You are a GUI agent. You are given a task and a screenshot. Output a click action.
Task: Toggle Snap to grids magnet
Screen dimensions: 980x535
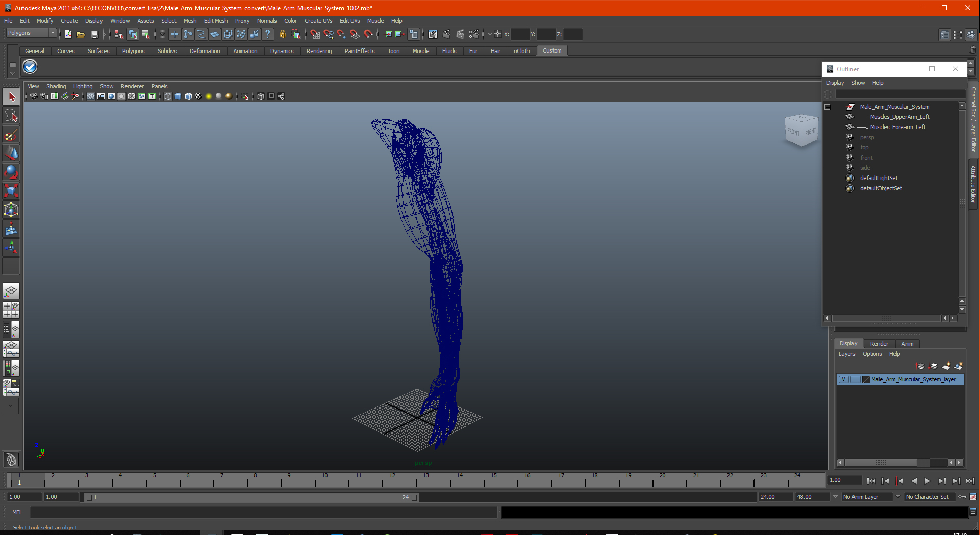pyautogui.click(x=315, y=34)
